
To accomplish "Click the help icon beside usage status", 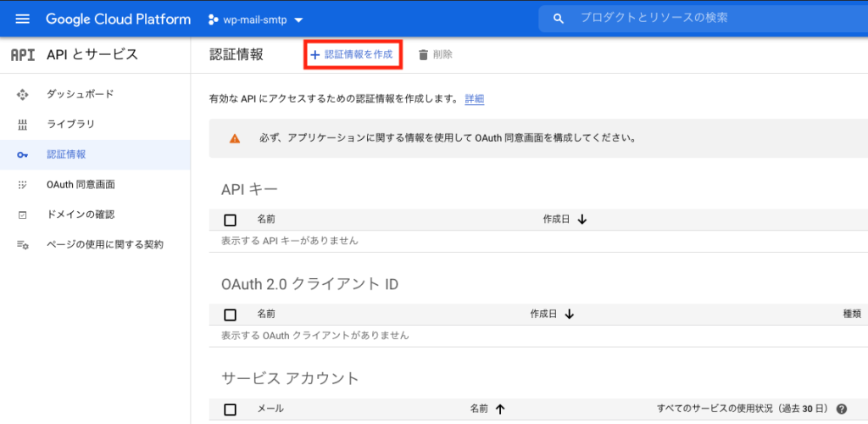I will [842, 410].
